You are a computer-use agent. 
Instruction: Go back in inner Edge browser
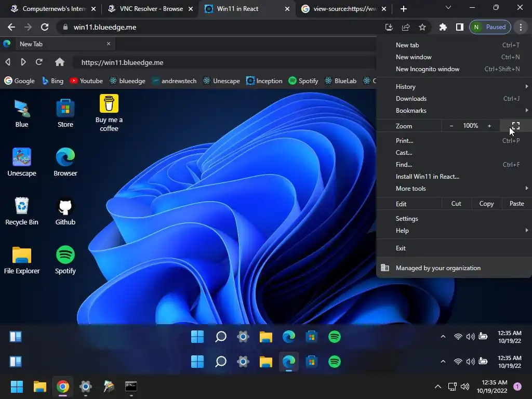coord(8,62)
